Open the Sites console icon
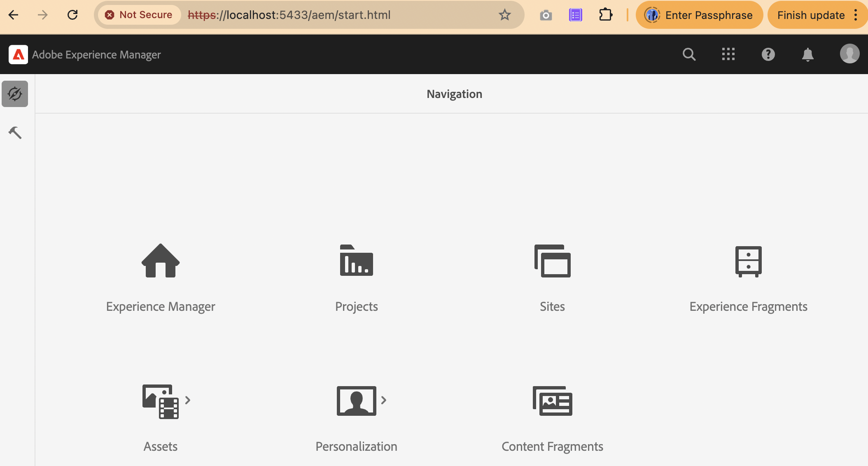Viewport: 868px width, 466px height. 552,261
